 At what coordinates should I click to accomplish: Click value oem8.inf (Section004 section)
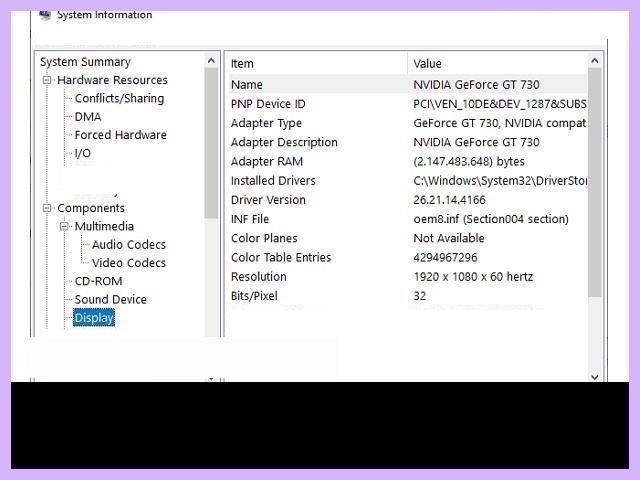pyautogui.click(x=491, y=219)
